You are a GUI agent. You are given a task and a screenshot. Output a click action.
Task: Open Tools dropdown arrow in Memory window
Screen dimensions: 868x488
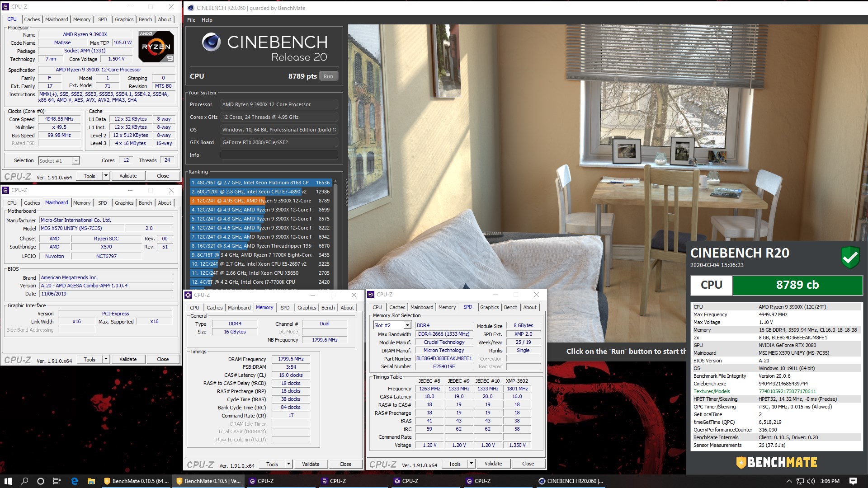[288, 464]
